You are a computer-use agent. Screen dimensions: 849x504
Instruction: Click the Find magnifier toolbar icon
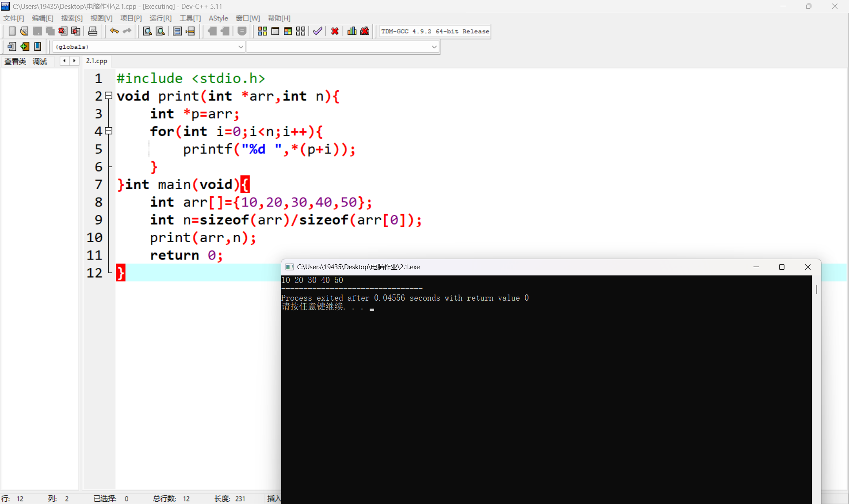[x=147, y=31]
